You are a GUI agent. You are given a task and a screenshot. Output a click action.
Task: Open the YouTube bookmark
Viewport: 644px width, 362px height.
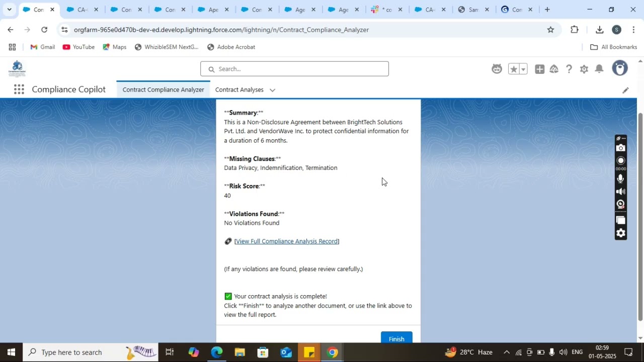point(78,47)
